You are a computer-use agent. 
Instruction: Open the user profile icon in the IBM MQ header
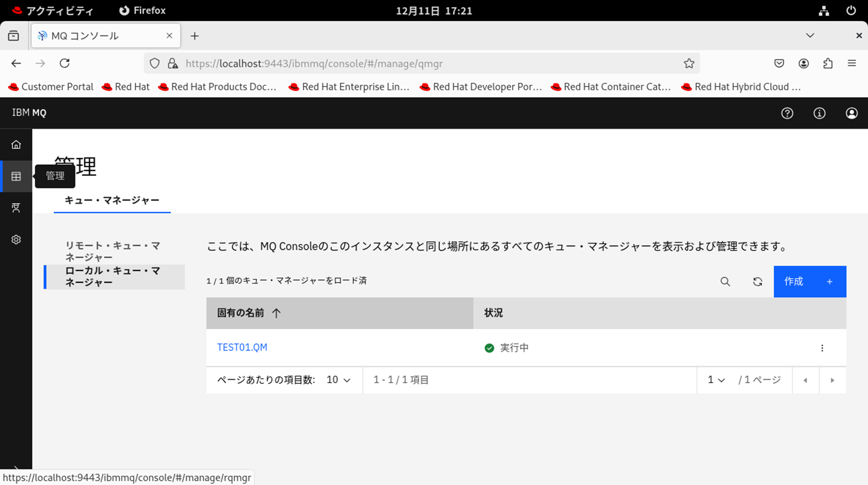click(851, 113)
